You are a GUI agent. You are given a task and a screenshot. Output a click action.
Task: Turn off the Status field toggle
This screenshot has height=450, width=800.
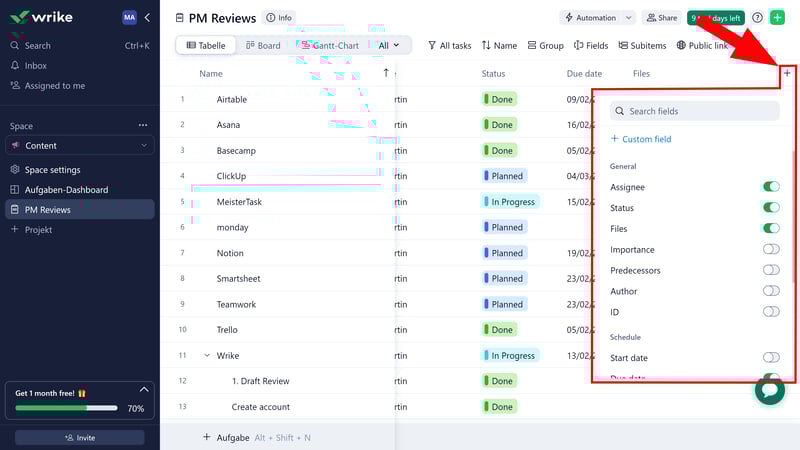tap(771, 207)
